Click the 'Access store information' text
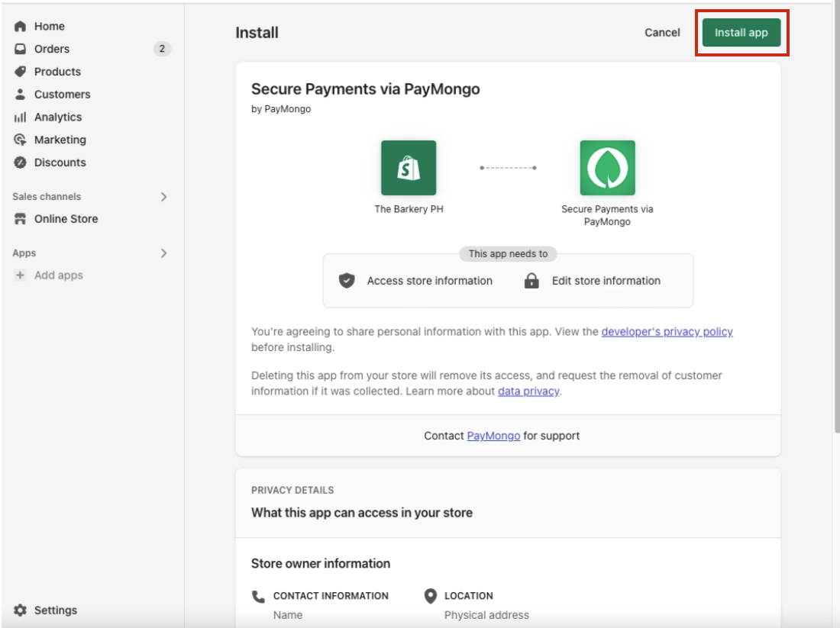The image size is (840, 628). 430,281
